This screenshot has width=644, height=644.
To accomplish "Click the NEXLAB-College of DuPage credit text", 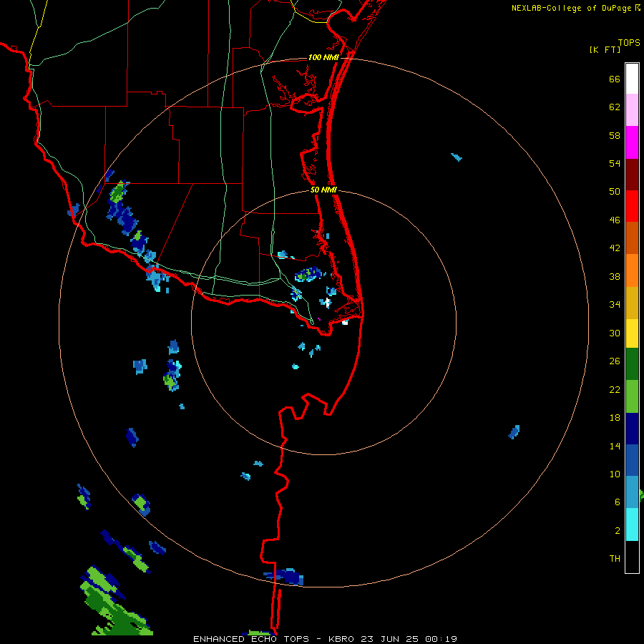I will point(575,8).
